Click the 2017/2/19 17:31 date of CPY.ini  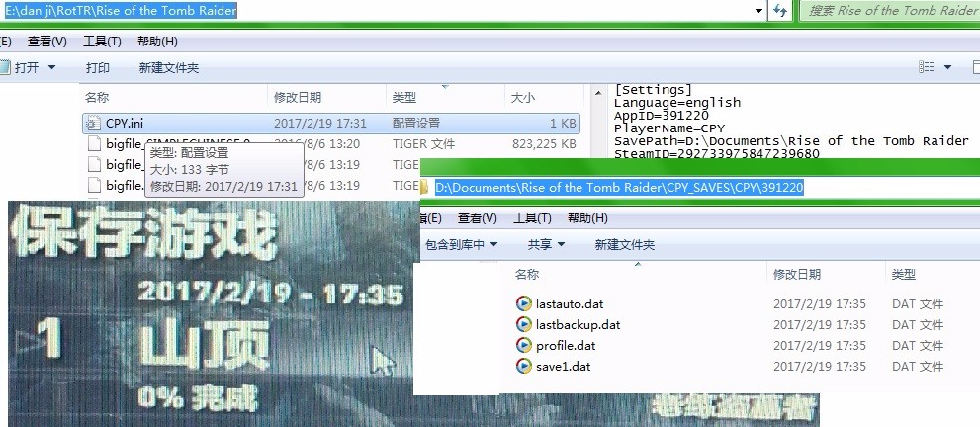pyautogui.click(x=320, y=124)
